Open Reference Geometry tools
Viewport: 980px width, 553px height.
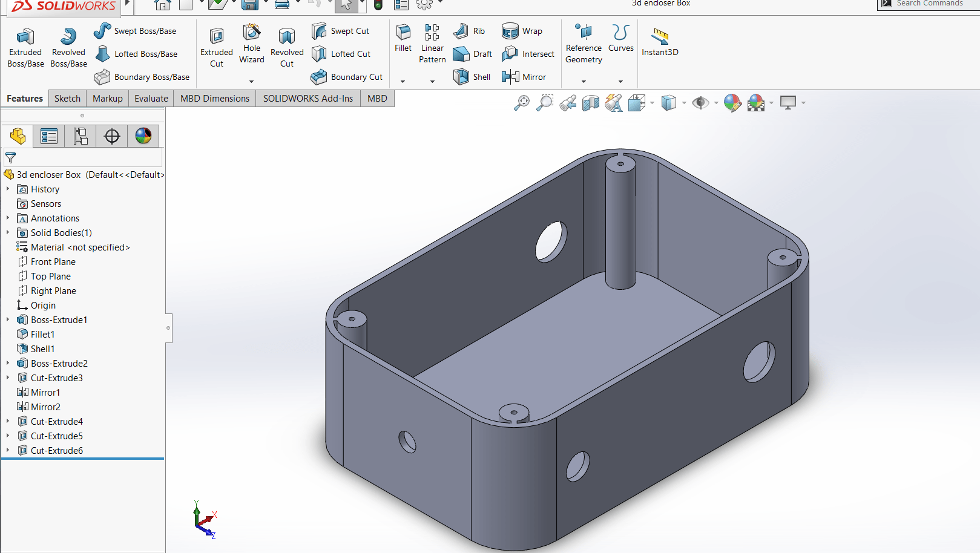[584, 44]
